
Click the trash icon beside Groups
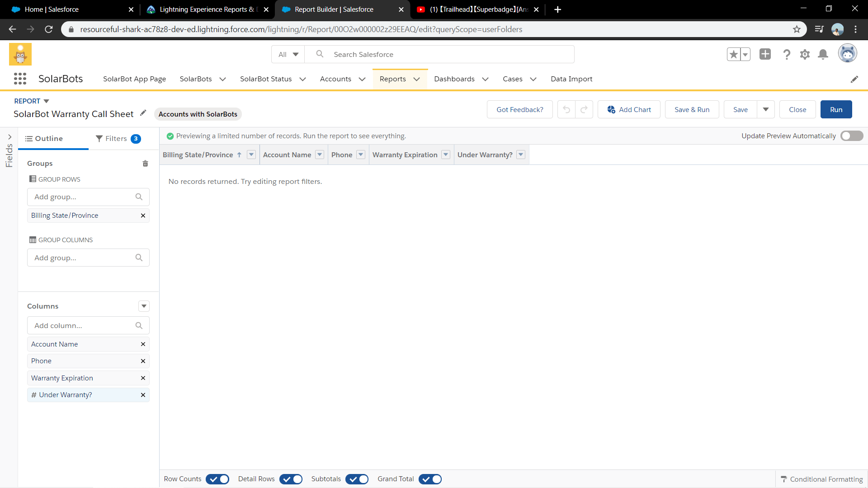[x=145, y=164]
